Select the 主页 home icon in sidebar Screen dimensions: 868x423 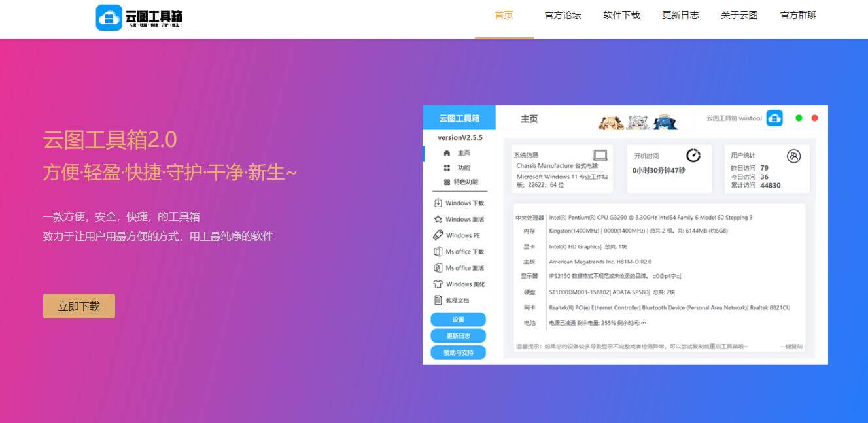point(447,152)
